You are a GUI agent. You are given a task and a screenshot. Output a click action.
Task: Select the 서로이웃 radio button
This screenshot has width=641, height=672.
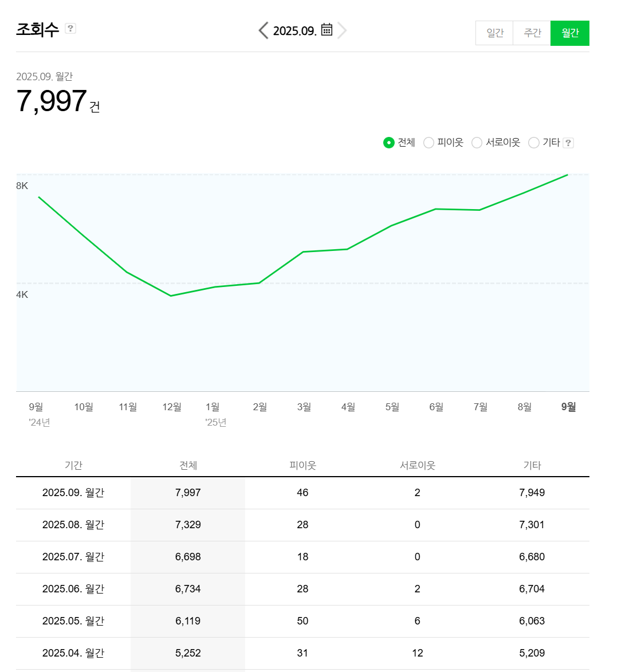pyautogui.click(x=477, y=143)
